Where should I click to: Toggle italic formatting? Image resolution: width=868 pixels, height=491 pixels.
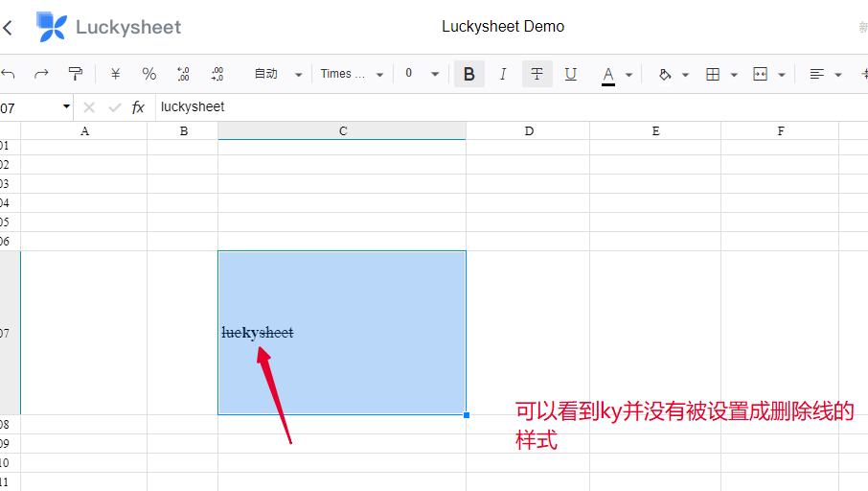503,74
